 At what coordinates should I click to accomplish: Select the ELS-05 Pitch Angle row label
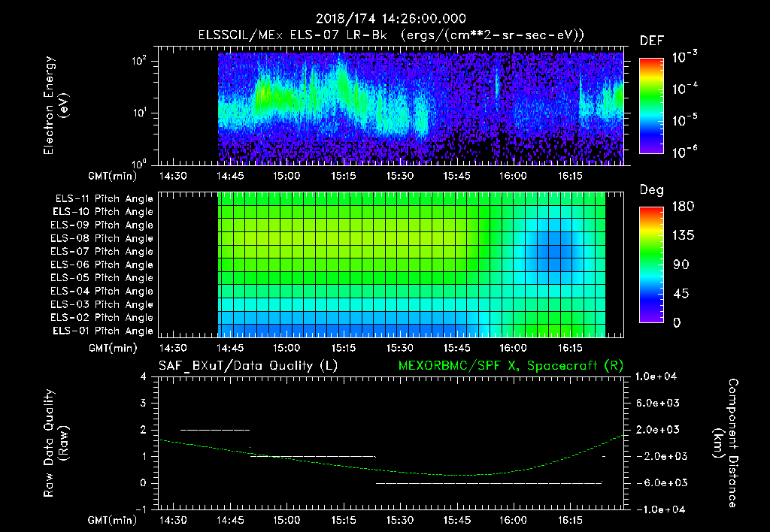pos(102,278)
